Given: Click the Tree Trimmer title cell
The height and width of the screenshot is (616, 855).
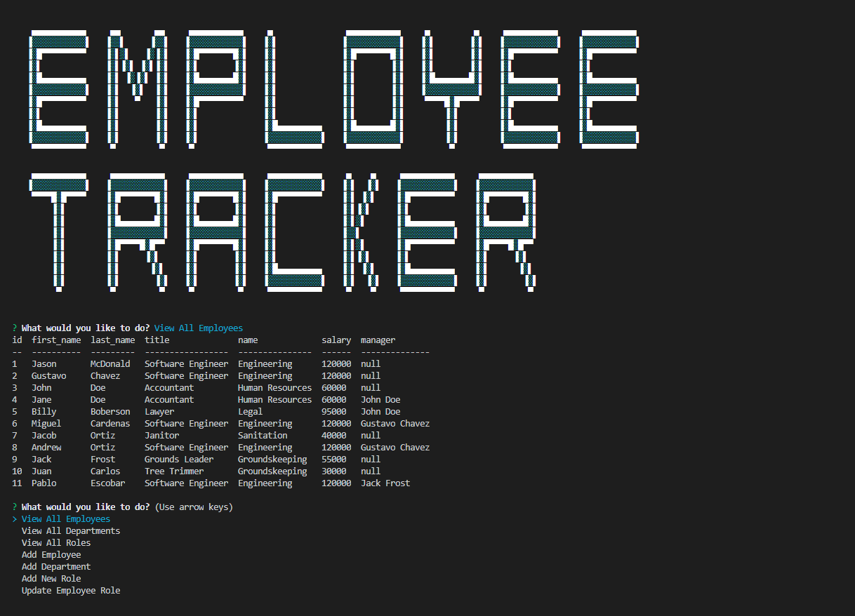Looking at the screenshot, I should point(174,471).
